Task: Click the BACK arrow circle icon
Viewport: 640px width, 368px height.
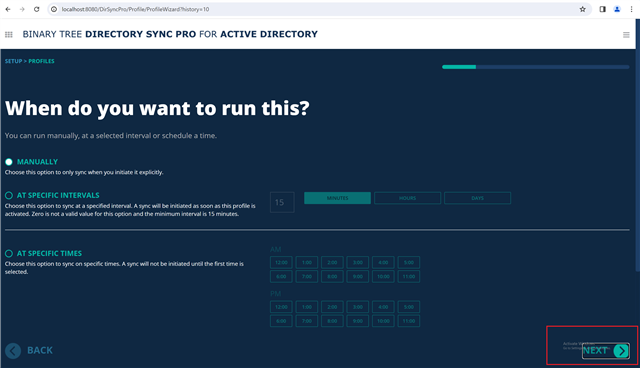Action: [x=13, y=351]
